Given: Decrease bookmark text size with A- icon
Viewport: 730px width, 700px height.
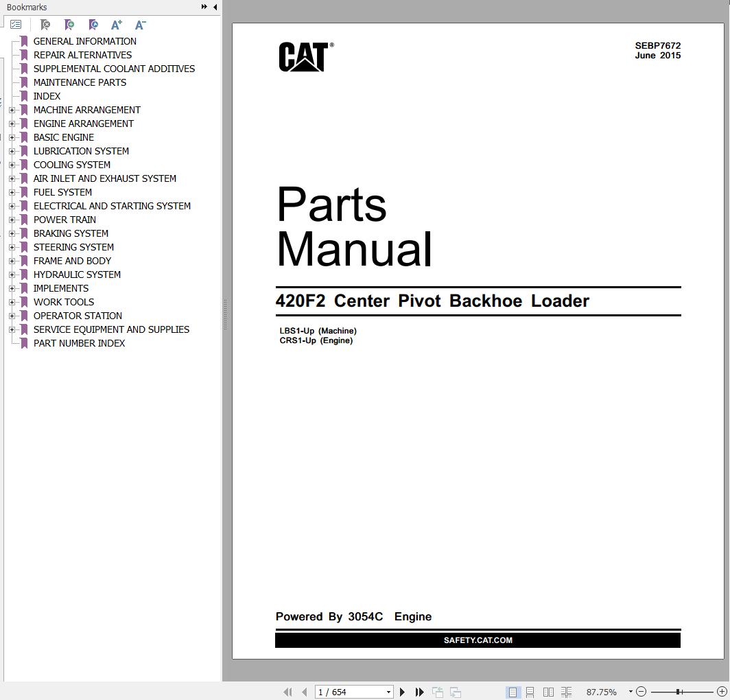Looking at the screenshot, I should pos(140,24).
